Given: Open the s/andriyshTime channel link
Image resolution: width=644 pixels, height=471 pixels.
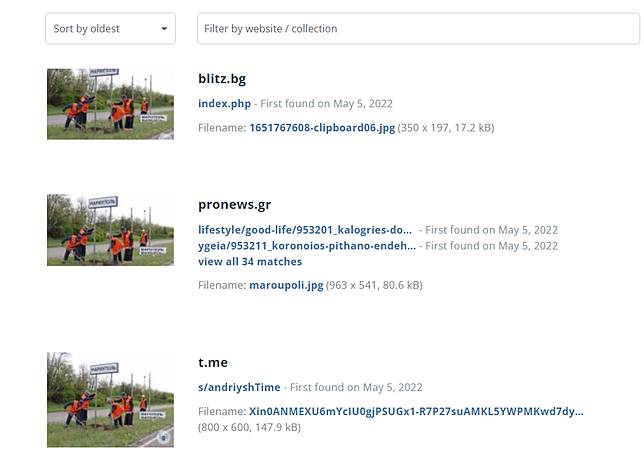Looking at the screenshot, I should 239,387.
